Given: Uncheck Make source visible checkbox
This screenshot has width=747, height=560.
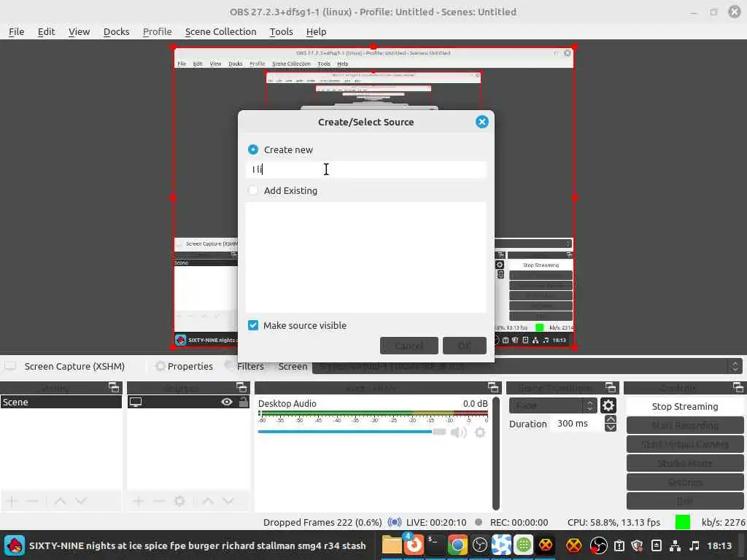Looking at the screenshot, I should coord(253,325).
